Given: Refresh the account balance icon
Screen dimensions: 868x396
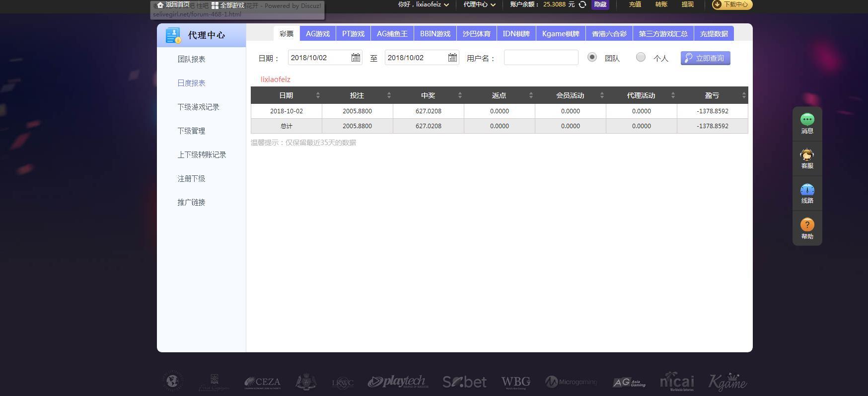Looking at the screenshot, I should (582, 4).
